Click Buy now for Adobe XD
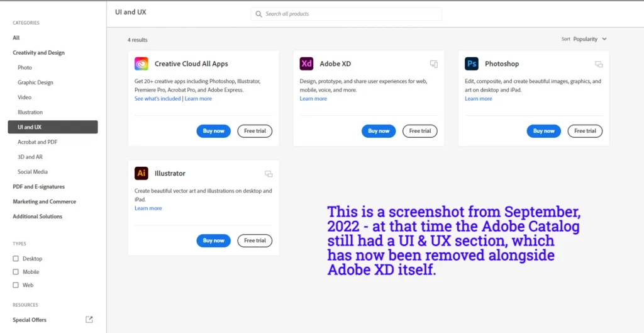 click(378, 131)
